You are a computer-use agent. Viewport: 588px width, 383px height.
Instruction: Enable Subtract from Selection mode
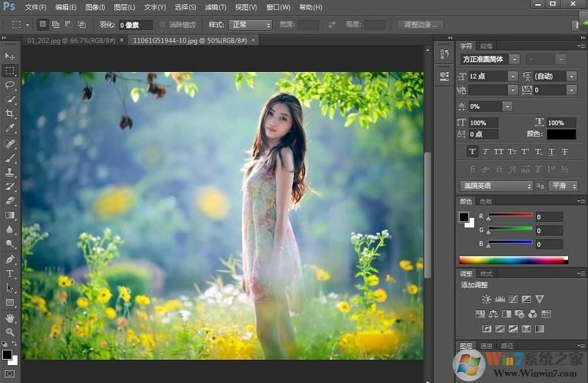(x=69, y=25)
